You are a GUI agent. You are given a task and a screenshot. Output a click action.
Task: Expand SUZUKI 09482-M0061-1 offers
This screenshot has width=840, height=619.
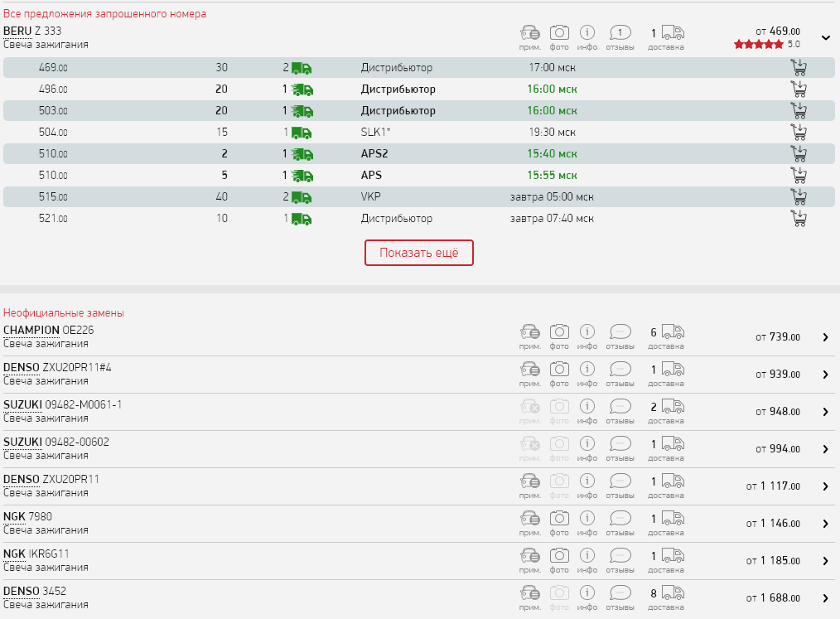(826, 412)
